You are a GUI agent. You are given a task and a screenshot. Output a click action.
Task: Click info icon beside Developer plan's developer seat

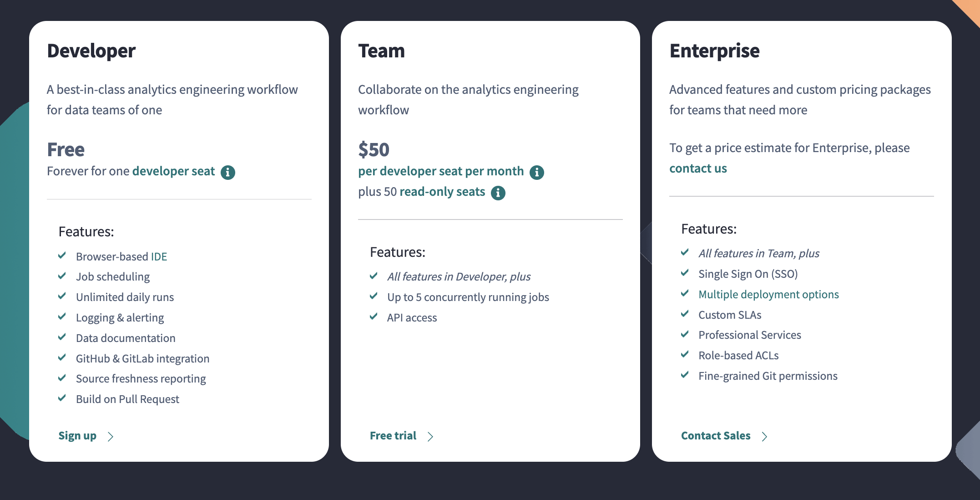click(228, 172)
